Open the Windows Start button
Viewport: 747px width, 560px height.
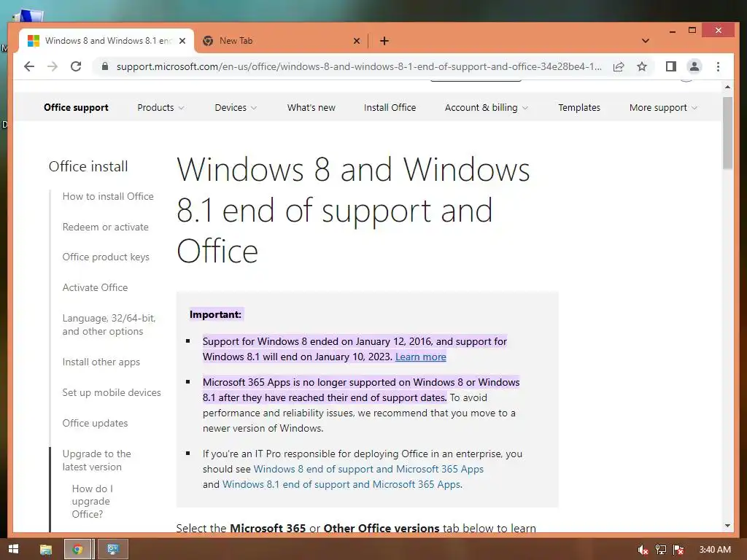point(13,549)
